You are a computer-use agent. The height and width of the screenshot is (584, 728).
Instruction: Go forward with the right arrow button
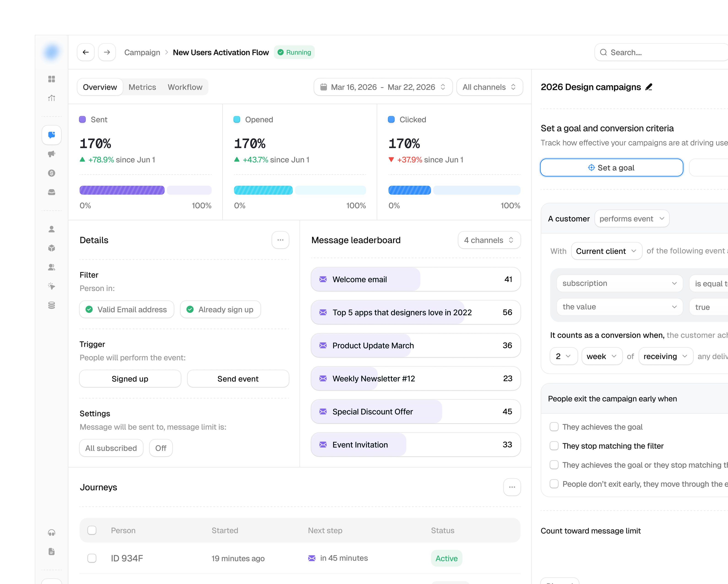(x=107, y=52)
